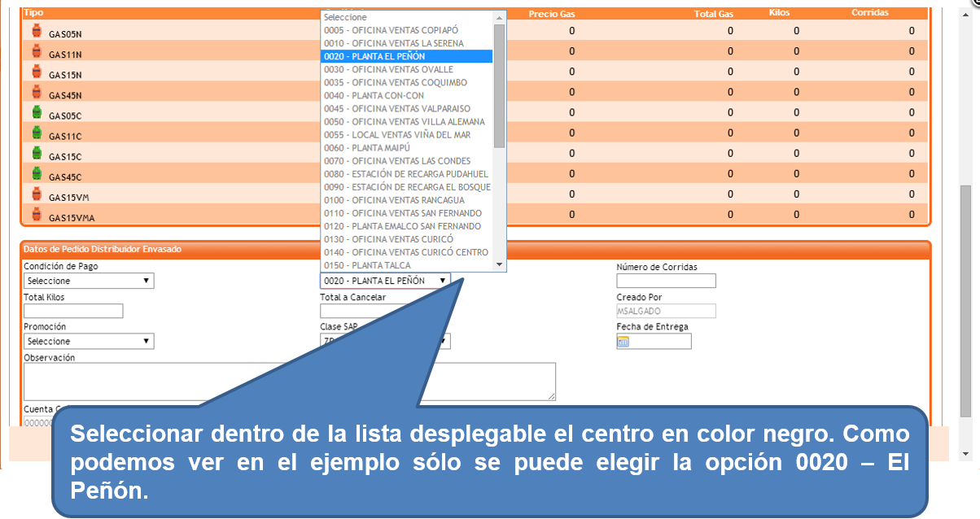Click the cylinder icon for GAS15VMA
Screen dimensions: 980x519
coord(37,214)
